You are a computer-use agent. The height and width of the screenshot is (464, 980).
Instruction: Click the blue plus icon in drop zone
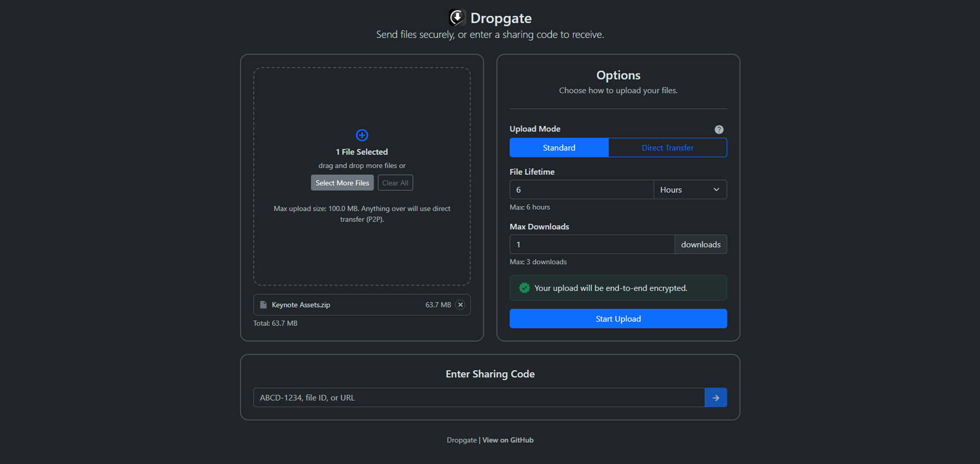point(361,135)
